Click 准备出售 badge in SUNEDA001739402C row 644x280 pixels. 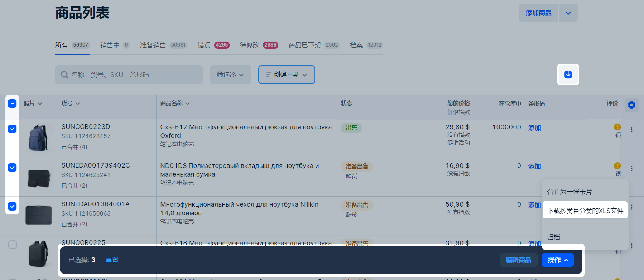pos(357,166)
